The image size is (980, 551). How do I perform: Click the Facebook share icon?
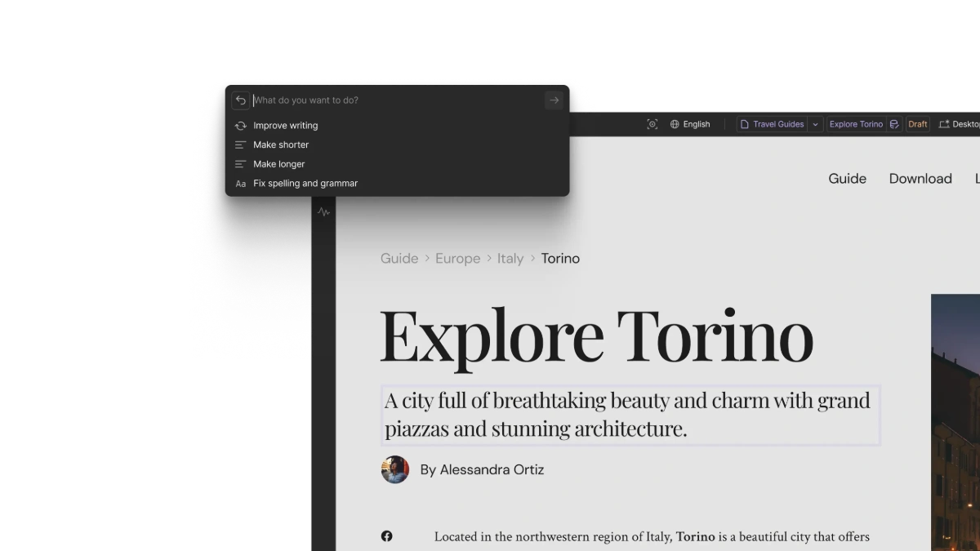coord(386,536)
